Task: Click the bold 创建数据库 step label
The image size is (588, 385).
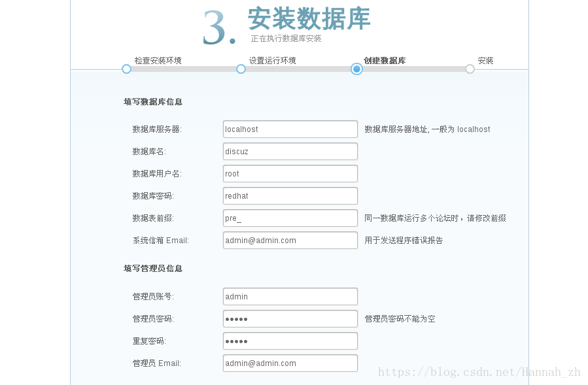Action: point(385,60)
